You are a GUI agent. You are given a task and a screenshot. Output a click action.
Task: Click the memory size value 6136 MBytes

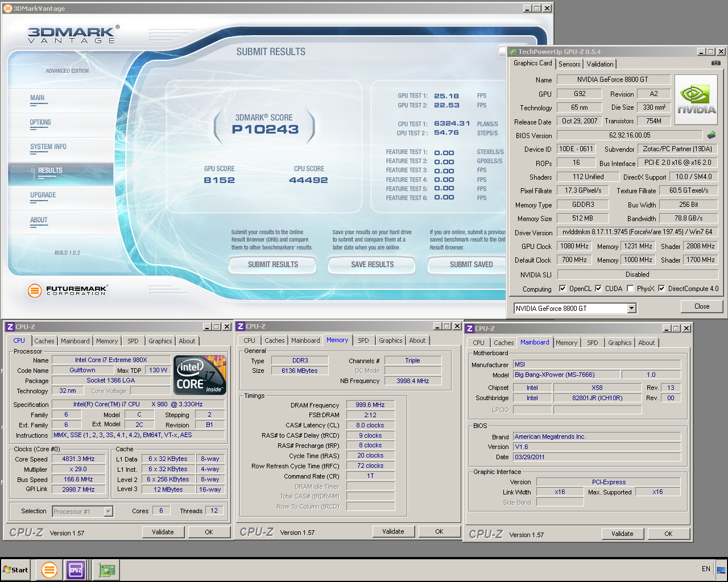(300, 371)
